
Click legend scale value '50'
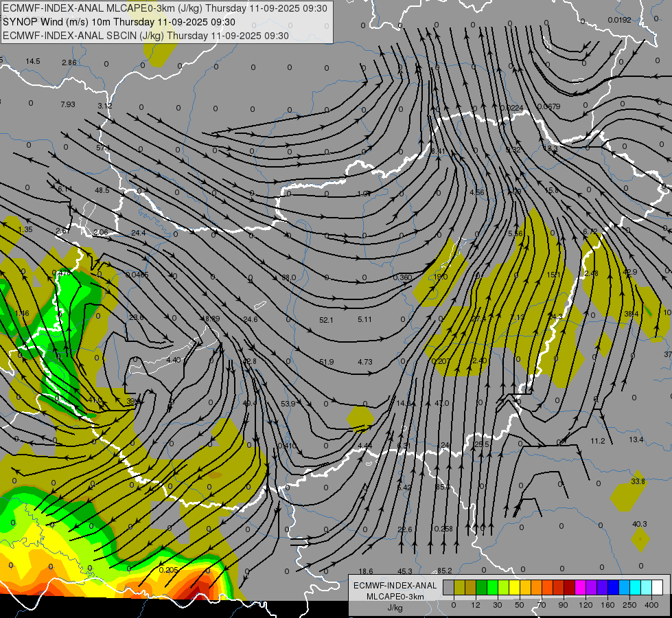(520, 605)
